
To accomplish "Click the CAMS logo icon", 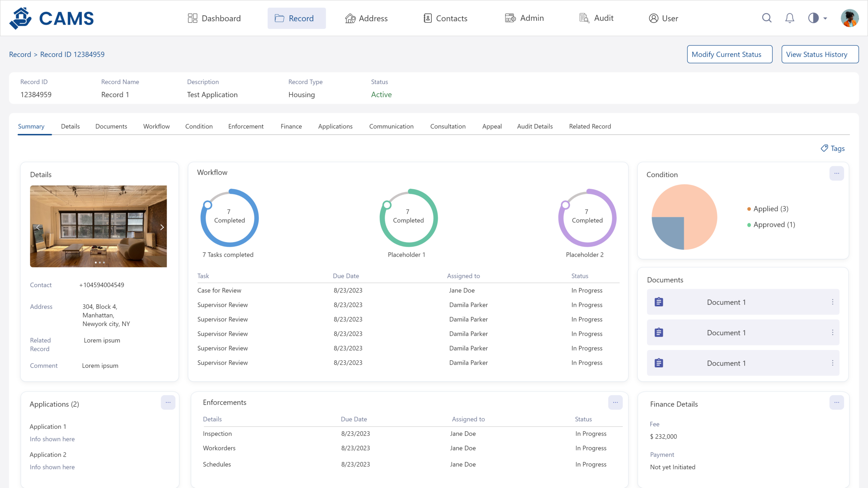I will click(20, 18).
